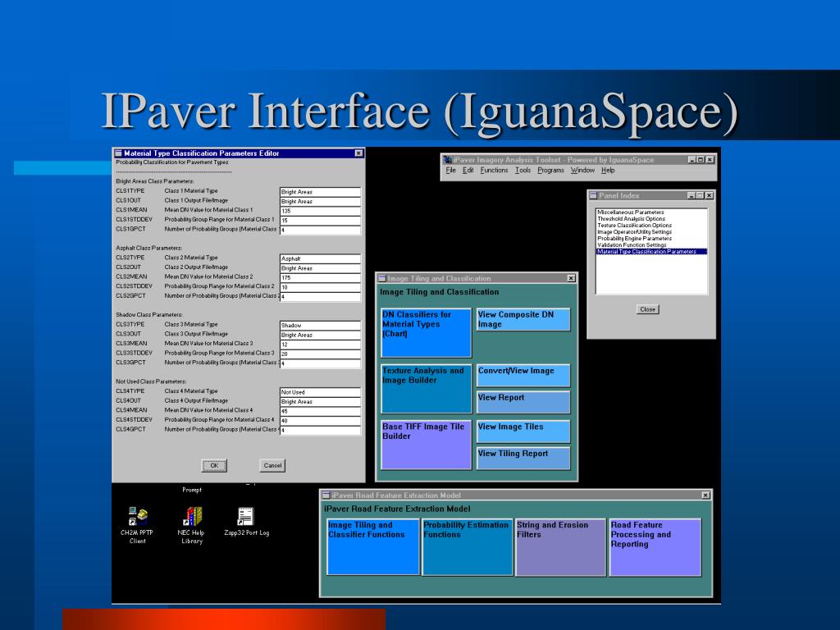Open the File menu in iPaver toolset
Viewport: 840px width, 630px height.
pyautogui.click(x=450, y=171)
